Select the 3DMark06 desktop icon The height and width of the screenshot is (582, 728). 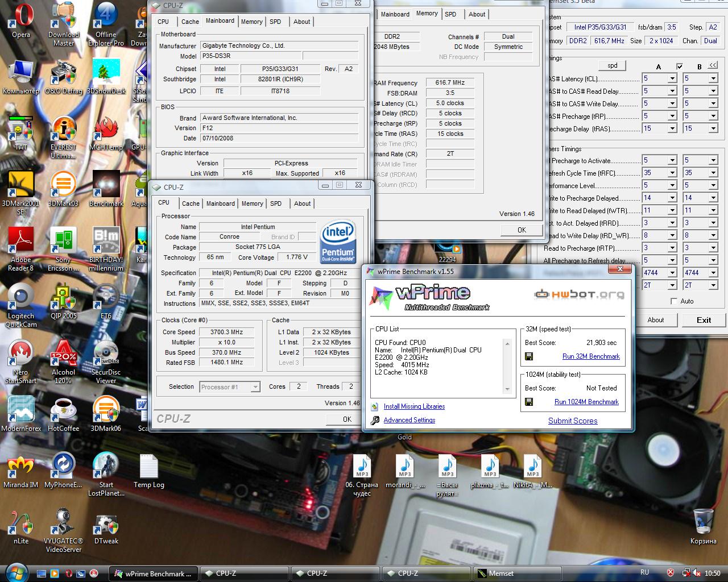[x=106, y=414]
